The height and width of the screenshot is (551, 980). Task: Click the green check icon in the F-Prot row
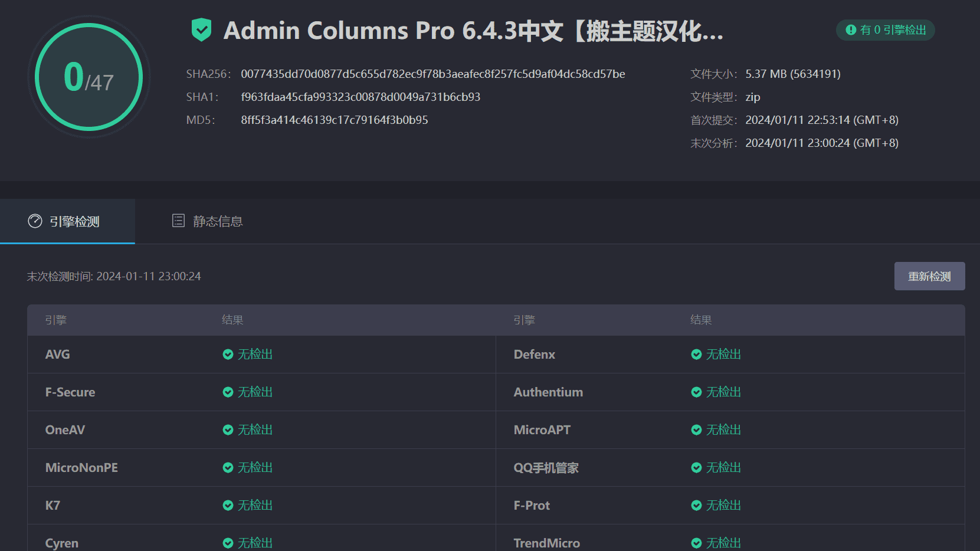[x=696, y=506]
